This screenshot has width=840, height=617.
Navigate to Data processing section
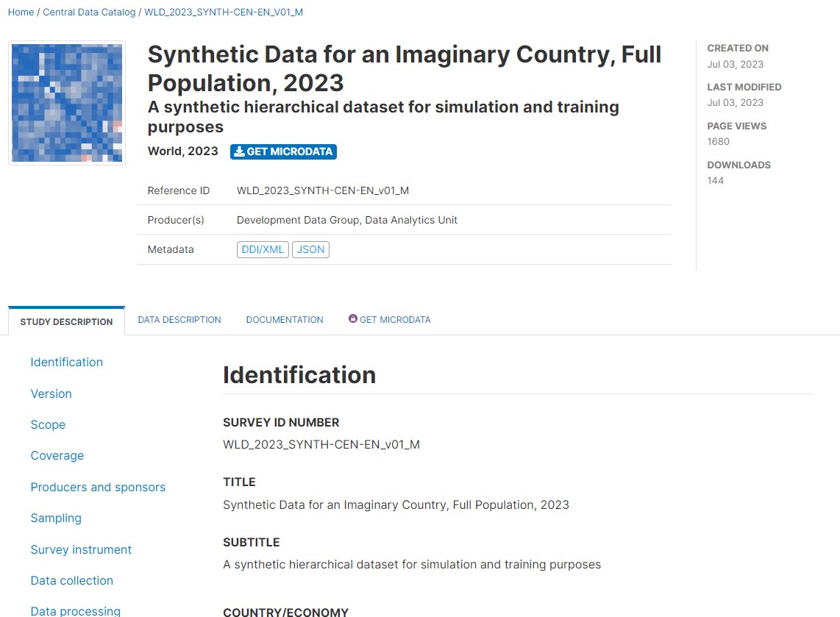75,610
